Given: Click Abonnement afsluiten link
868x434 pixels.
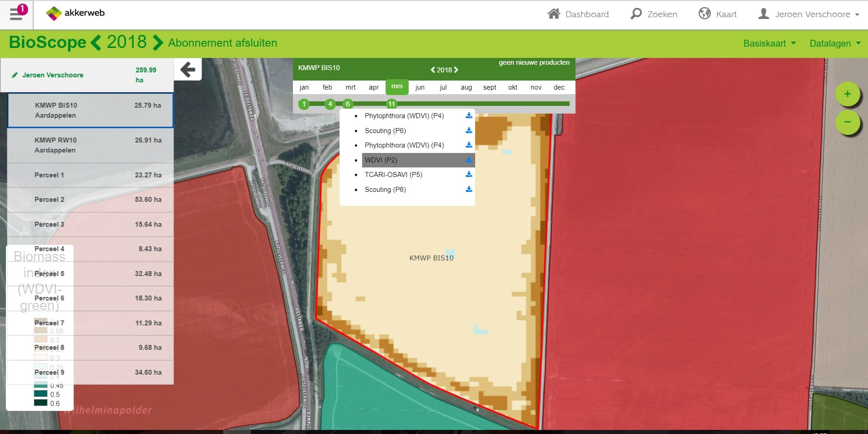Looking at the screenshot, I should (222, 43).
